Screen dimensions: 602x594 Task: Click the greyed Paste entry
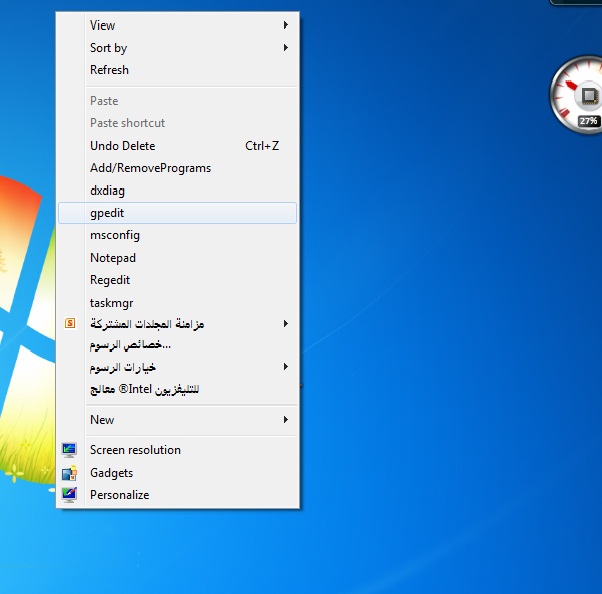click(177, 101)
